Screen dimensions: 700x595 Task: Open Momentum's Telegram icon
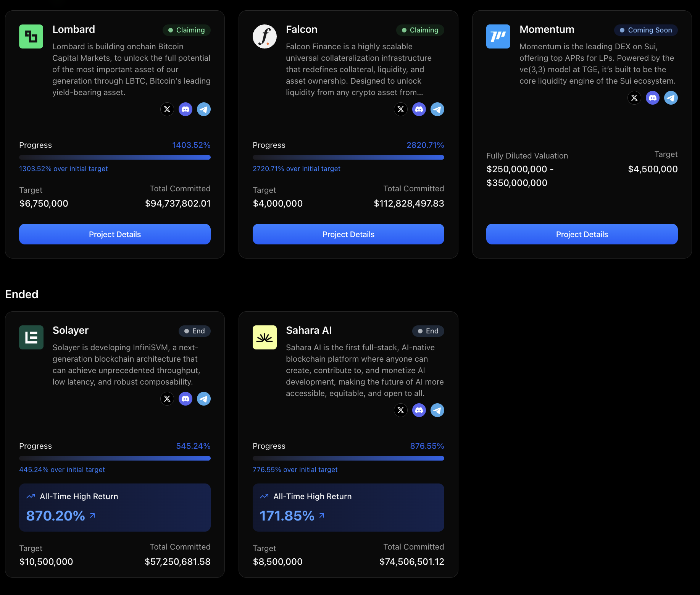tap(671, 98)
